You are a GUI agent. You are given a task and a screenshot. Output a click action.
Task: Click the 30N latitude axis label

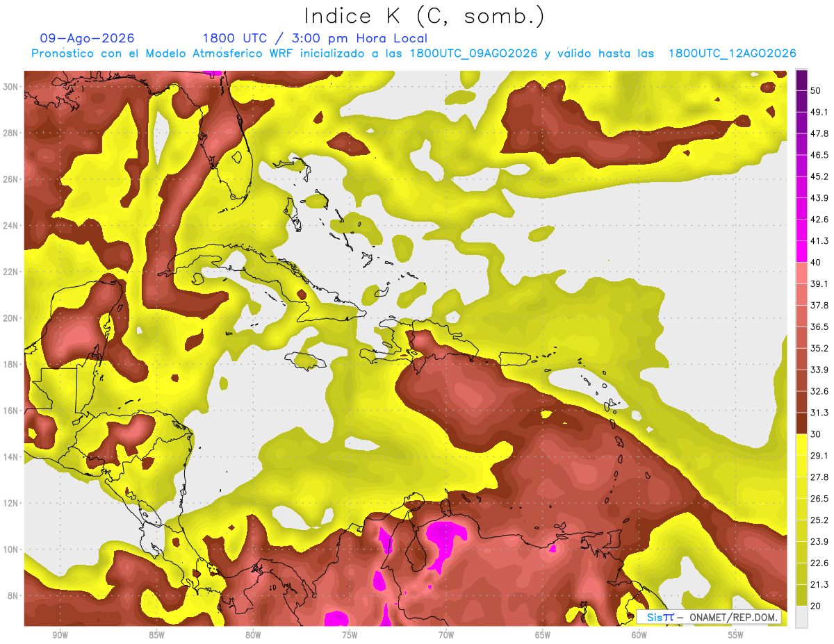click(x=12, y=87)
